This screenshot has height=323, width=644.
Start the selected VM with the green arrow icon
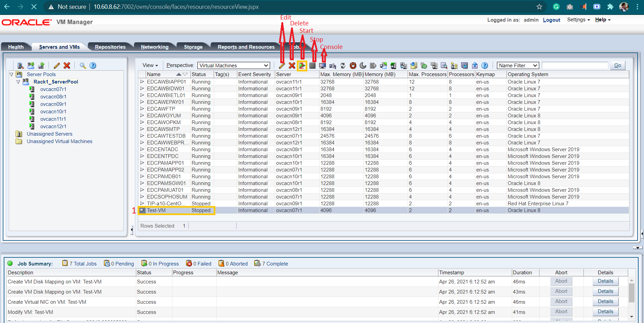pos(302,66)
